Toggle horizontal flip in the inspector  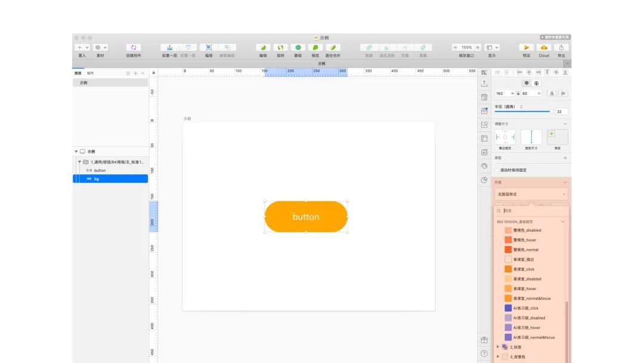(x=552, y=93)
